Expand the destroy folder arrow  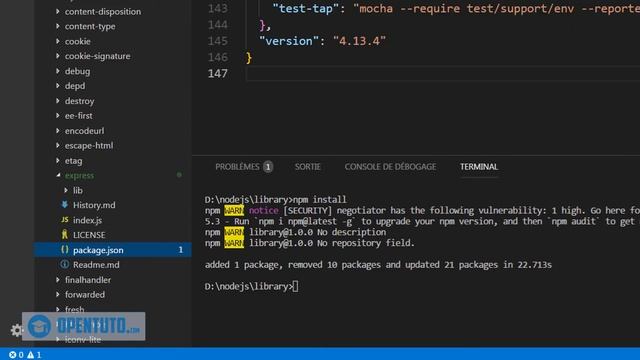(58, 101)
